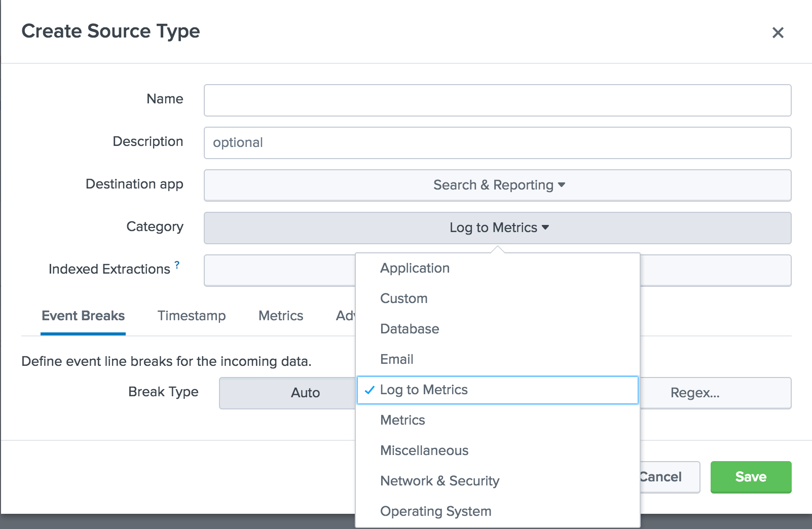Image resolution: width=812 pixels, height=529 pixels.
Task: Switch to the Timestamp tab
Action: 191,316
